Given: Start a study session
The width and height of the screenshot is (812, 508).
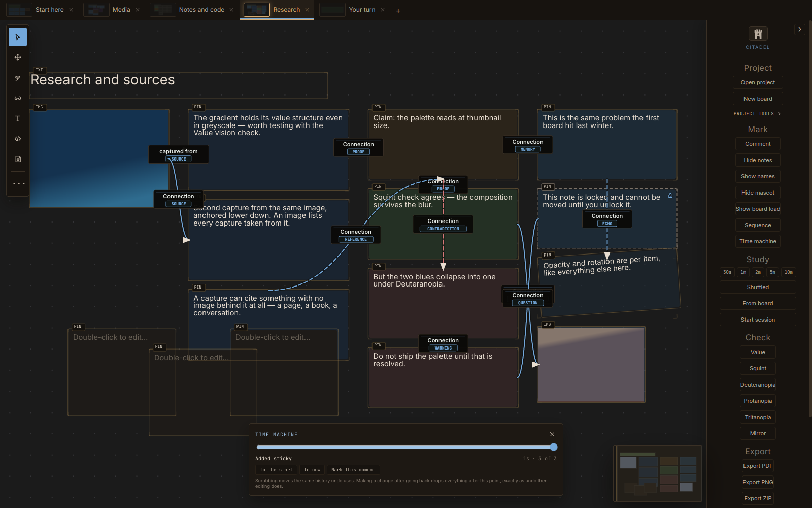Looking at the screenshot, I should tap(758, 320).
